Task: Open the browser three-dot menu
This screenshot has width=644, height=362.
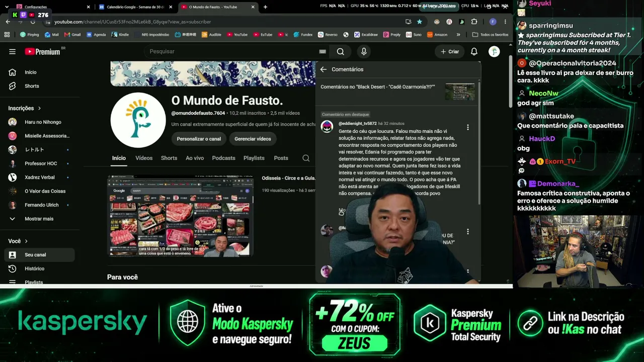Action: pos(505,22)
